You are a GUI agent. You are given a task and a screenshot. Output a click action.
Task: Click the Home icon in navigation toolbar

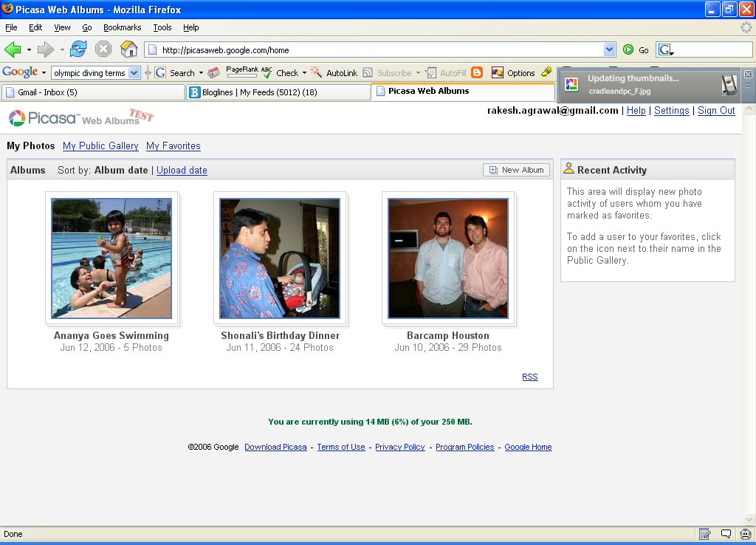click(x=129, y=49)
